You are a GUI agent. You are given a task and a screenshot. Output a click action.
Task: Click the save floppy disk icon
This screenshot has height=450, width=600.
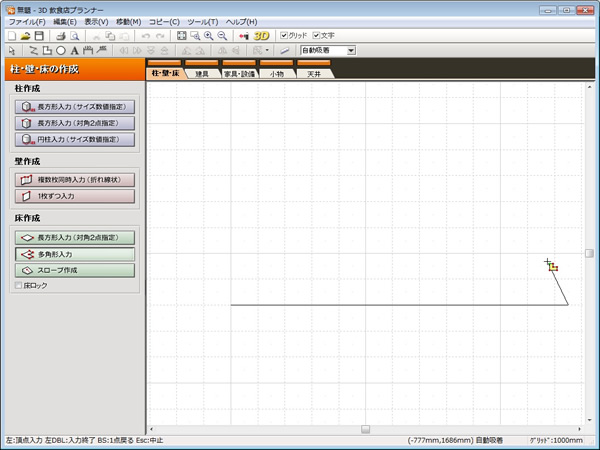(x=39, y=35)
